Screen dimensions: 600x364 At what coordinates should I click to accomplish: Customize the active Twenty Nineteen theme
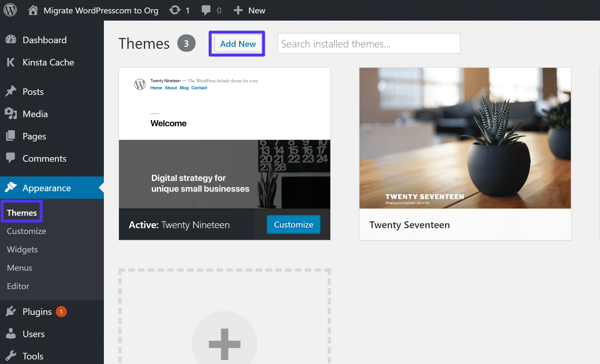click(293, 225)
